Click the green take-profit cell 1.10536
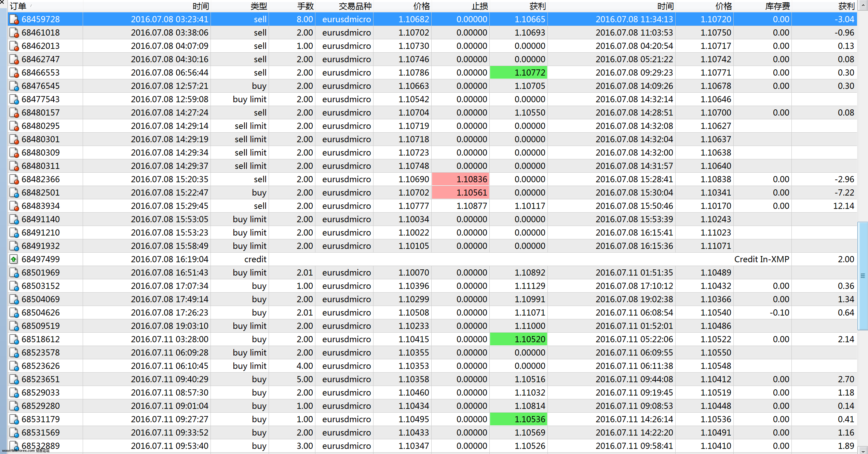This screenshot has width=868, height=454. 518,419
